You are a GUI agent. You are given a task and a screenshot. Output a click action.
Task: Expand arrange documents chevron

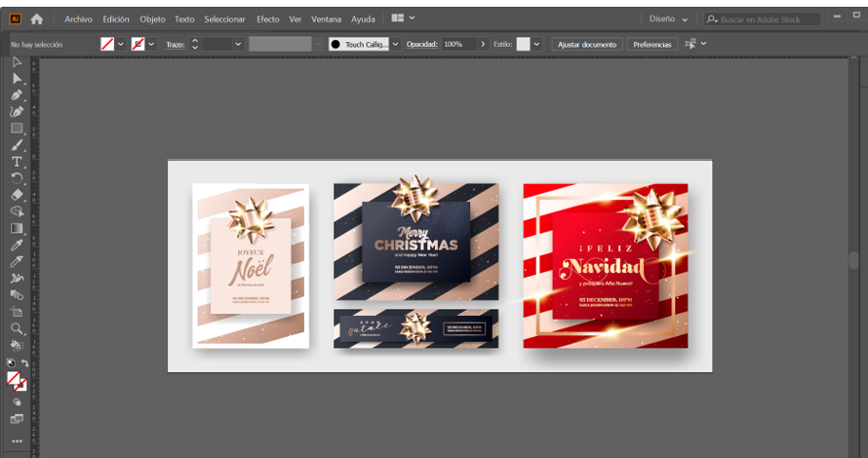point(412,19)
